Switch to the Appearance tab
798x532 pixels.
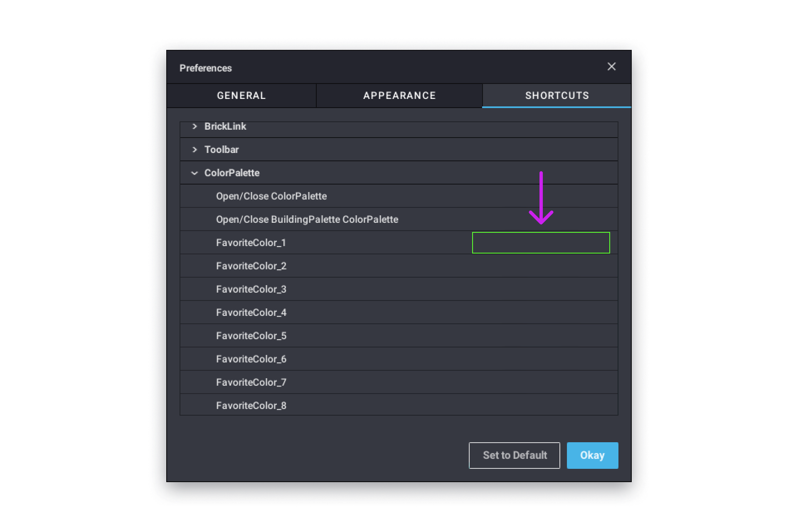point(399,95)
